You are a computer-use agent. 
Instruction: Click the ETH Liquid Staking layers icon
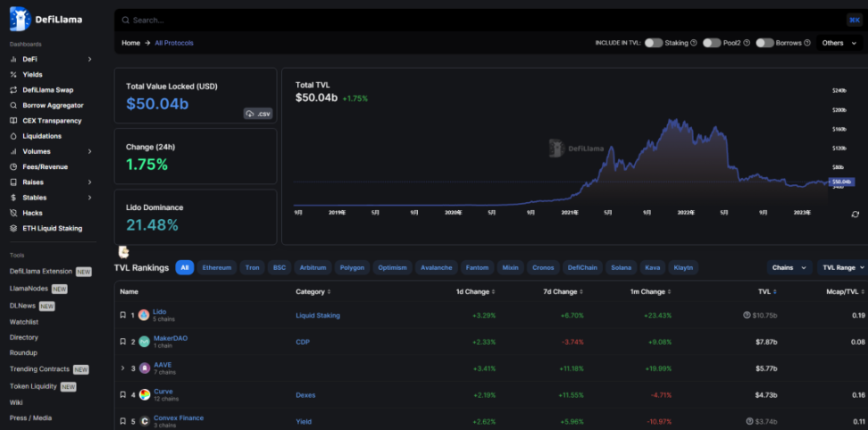[x=13, y=228]
